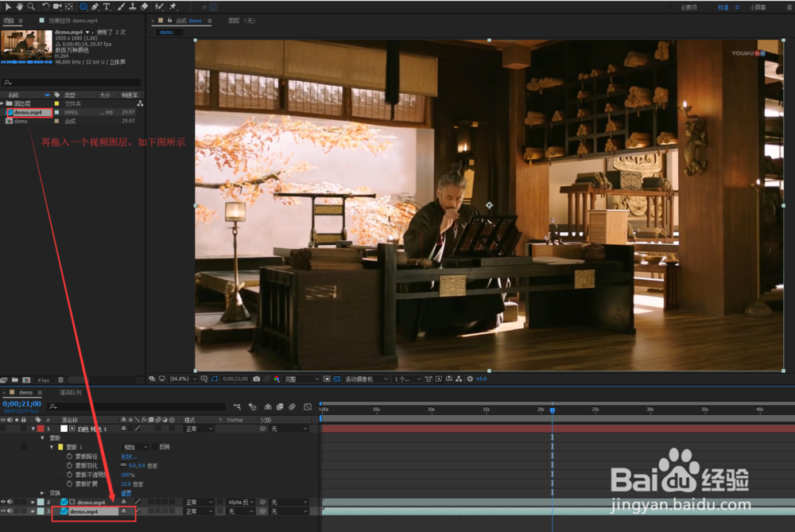
Task: Open composition mini-flowchart in timeline
Action: click(237, 406)
